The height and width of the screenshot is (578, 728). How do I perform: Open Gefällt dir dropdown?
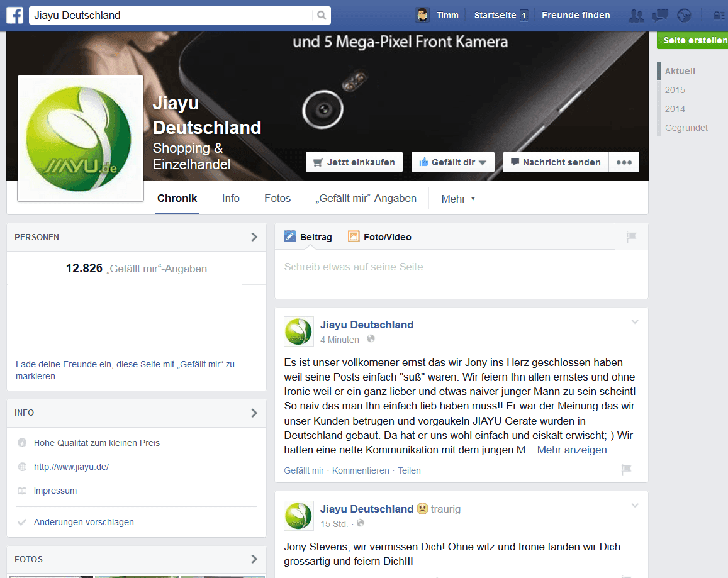coord(452,162)
